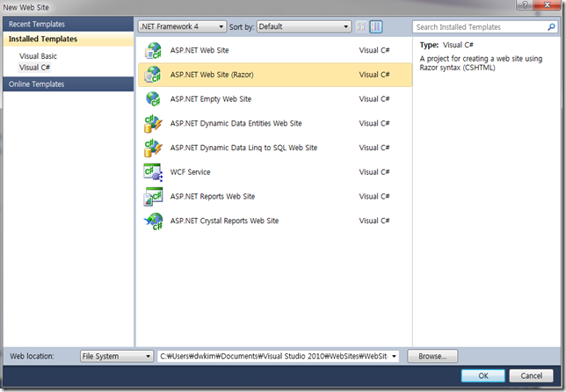Click the Browse... button
Image resolution: width=566 pixels, height=392 pixels.
432,356
